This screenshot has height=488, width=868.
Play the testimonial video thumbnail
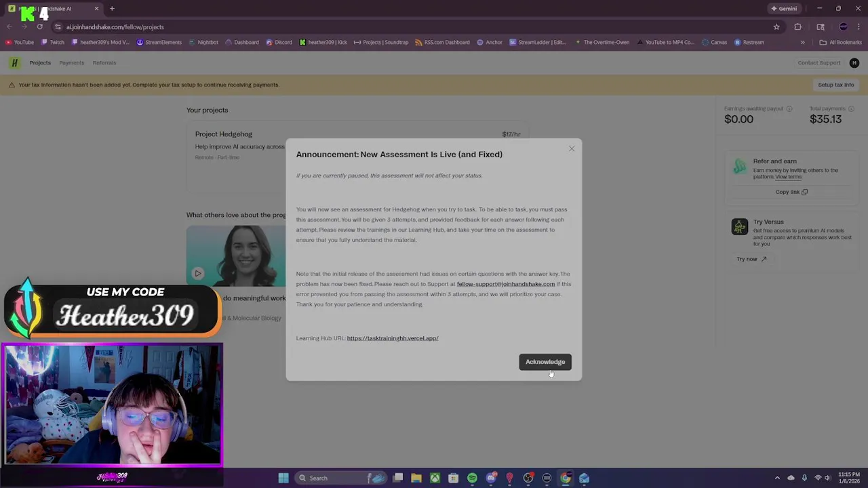(x=197, y=274)
